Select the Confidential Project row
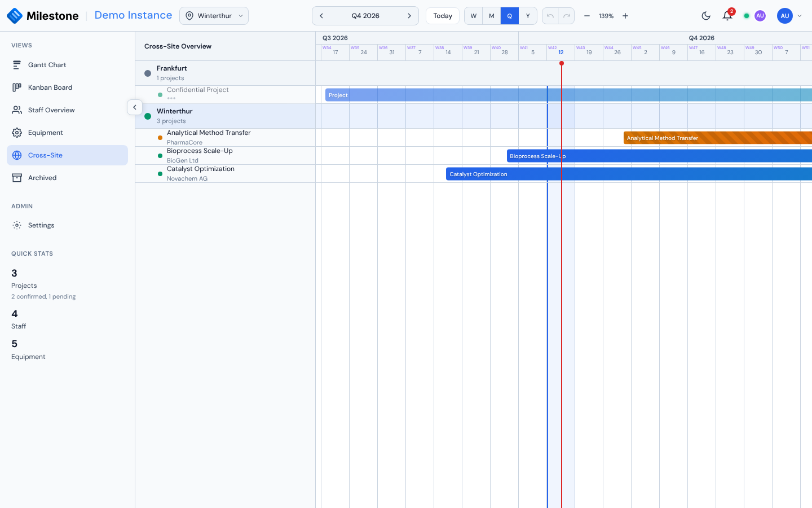The height and width of the screenshot is (508, 812). click(x=226, y=95)
